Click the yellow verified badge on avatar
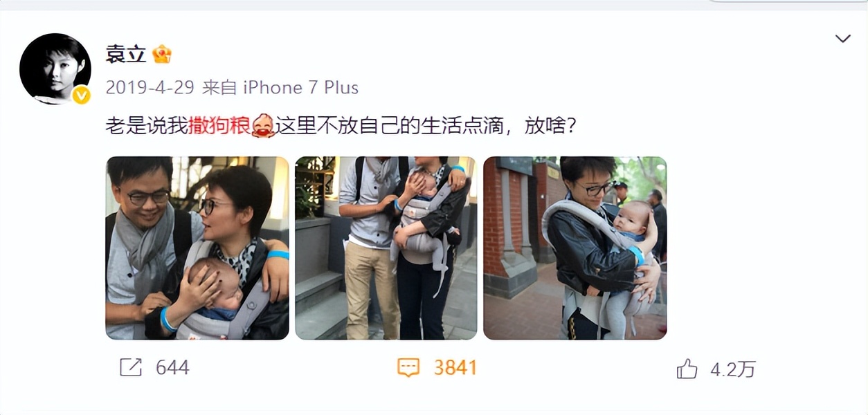 tap(81, 95)
